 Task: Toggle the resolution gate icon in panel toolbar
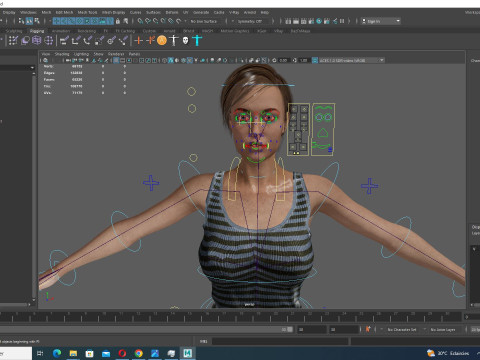[x=129, y=60]
